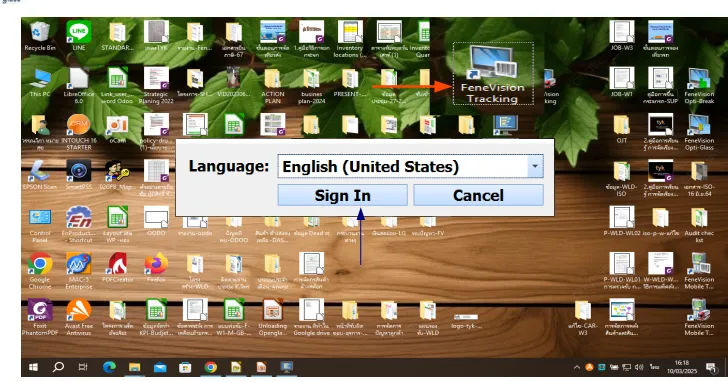The height and width of the screenshot is (382, 728).
Task: Select the Inventory locations file icon
Action: (x=350, y=39)
